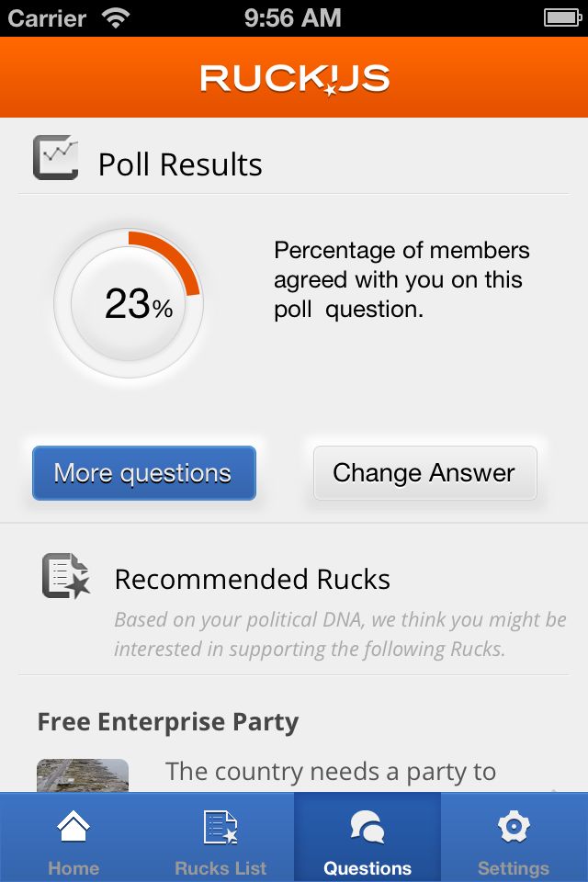Tap the Questions speech bubble icon
This screenshot has width=588, height=882.
click(367, 829)
